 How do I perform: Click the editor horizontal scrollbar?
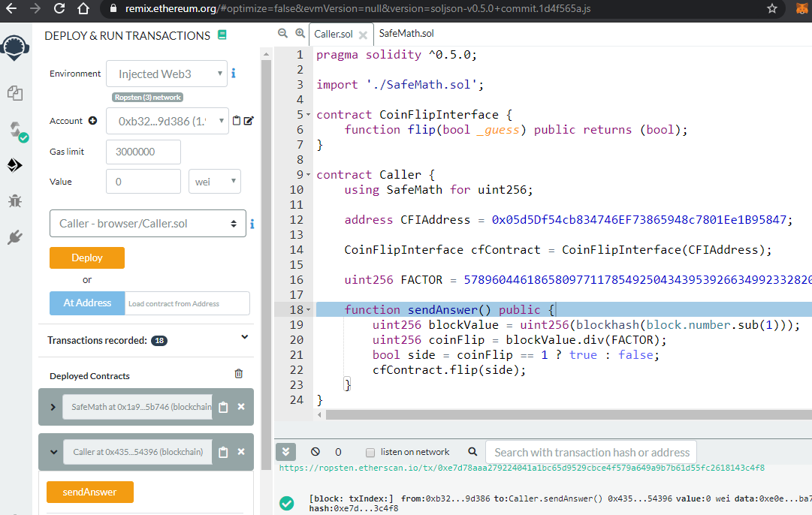(569, 415)
